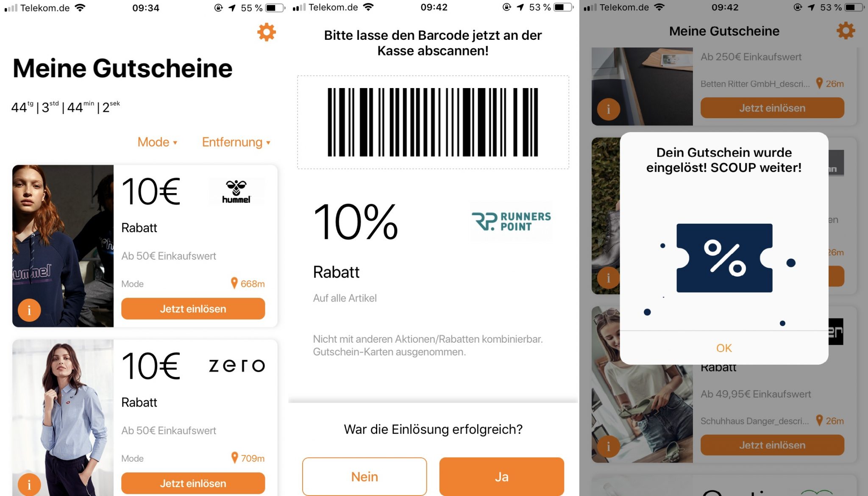
Task: Redeem the zero 10€ voucher
Action: [193, 483]
